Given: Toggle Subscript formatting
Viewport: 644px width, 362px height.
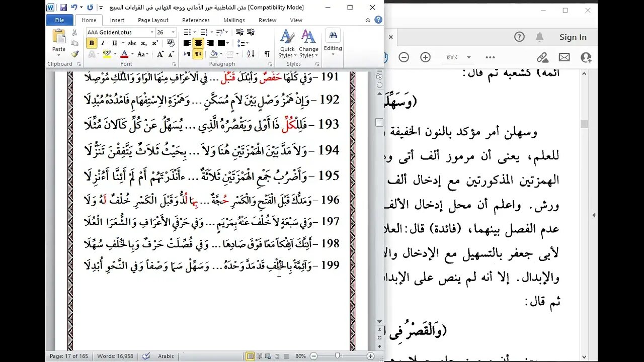Looking at the screenshot, I should [143, 43].
